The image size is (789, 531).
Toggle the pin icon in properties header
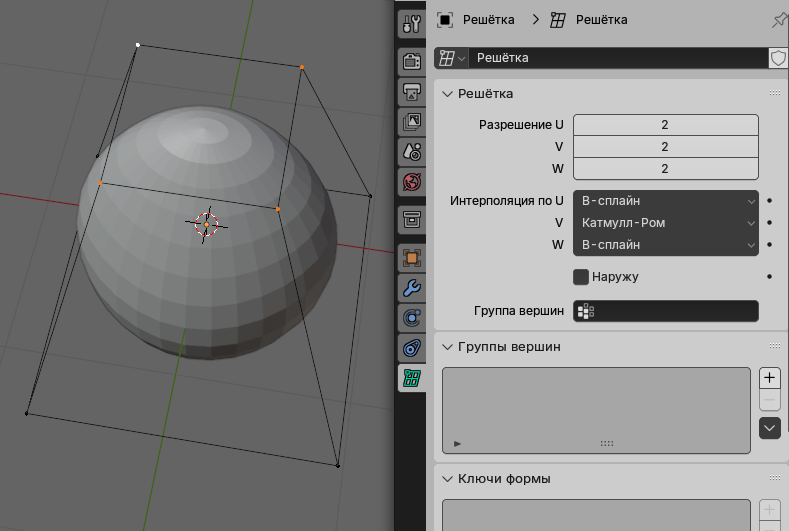coord(779,21)
